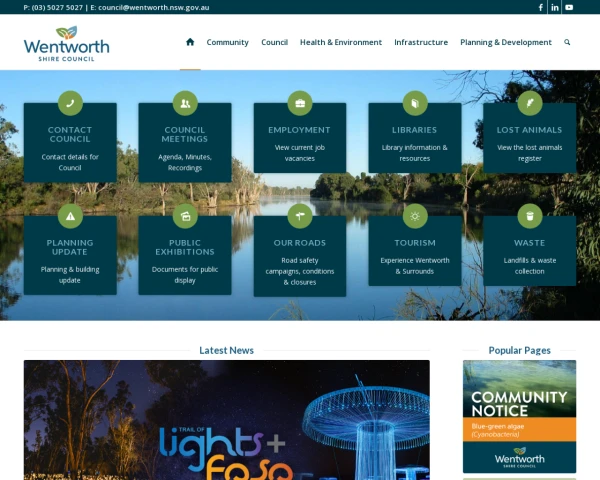Open the LinkedIn social icon
The height and width of the screenshot is (480, 600).
pos(555,7)
